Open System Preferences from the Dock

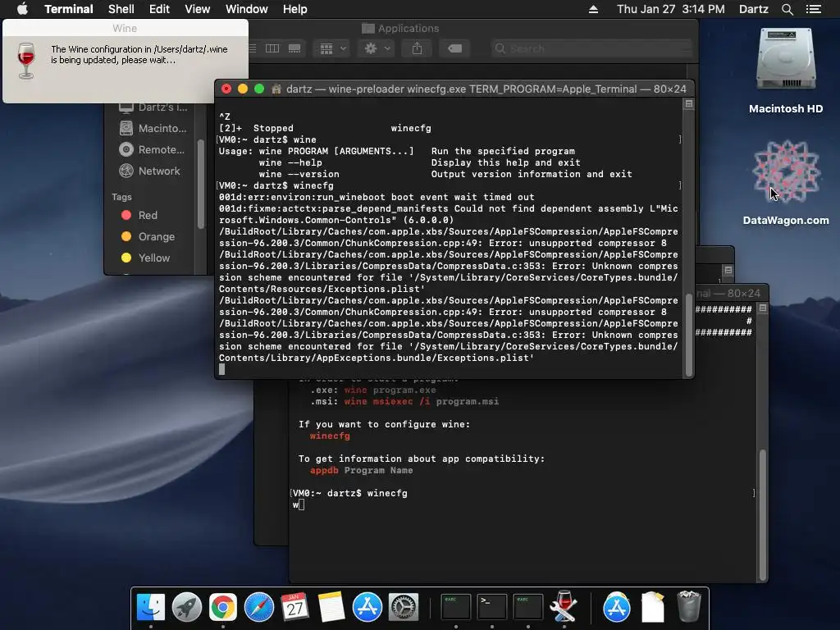pos(404,608)
